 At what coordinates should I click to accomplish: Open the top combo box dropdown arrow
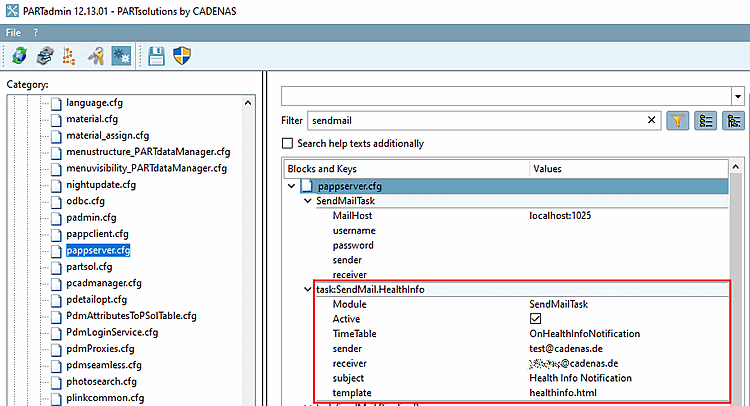[738, 96]
